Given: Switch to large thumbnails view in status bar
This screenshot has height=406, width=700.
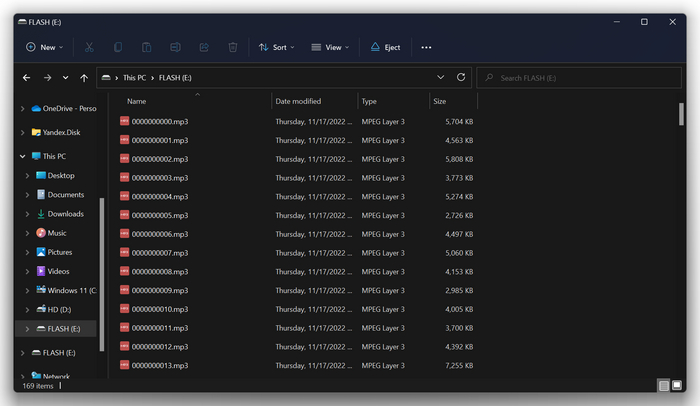Looking at the screenshot, I should [677, 385].
